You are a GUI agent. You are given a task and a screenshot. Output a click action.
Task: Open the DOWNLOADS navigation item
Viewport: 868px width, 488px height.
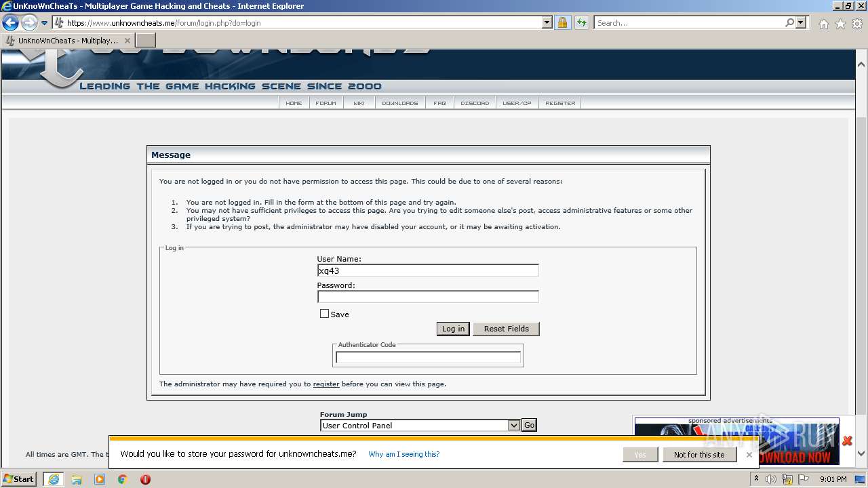[x=399, y=103]
